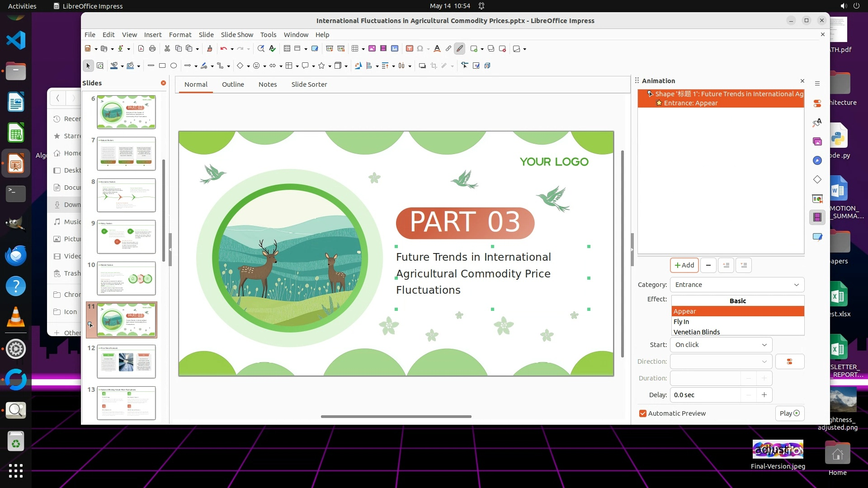Open the font Character color icon
The image size is (868, 488).
click(437, 49)
